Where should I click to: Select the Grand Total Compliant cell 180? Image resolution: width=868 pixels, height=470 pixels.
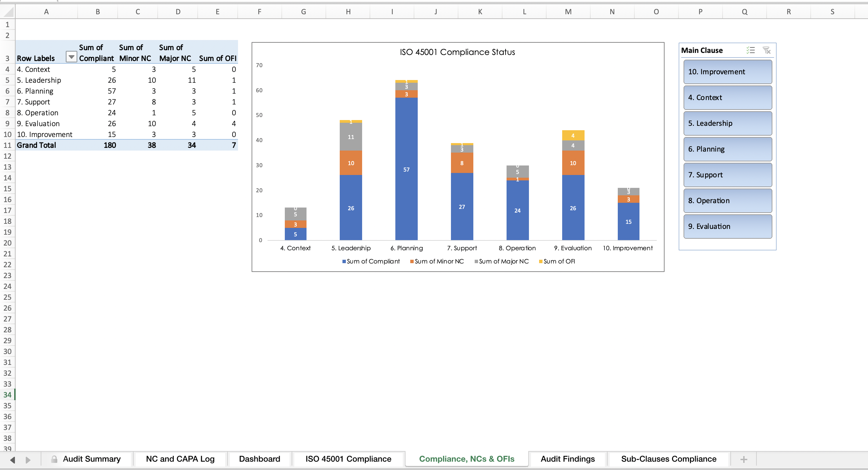tap(98, 145)
